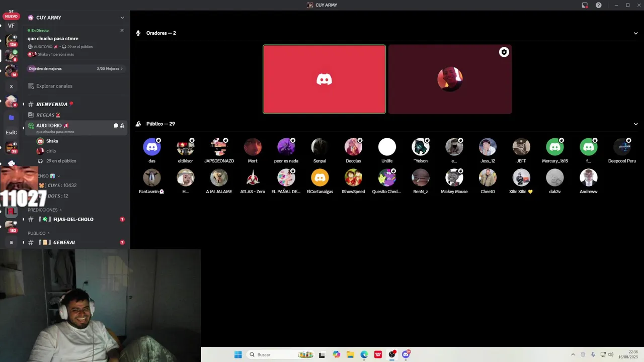
Task: Open volume control in system tray
Action: 611,354
